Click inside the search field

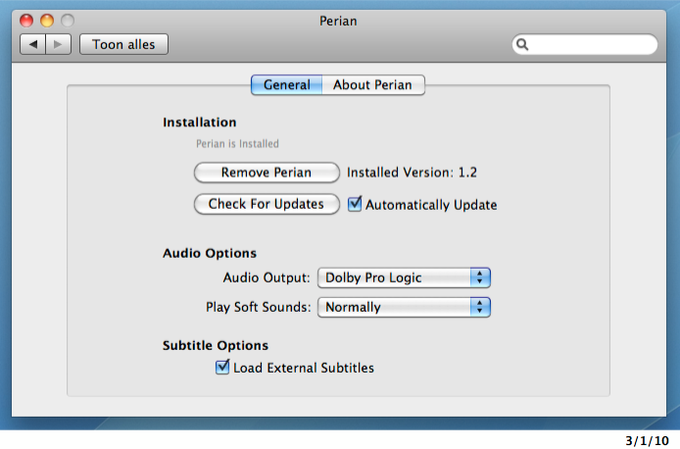(x=585, y=44)
